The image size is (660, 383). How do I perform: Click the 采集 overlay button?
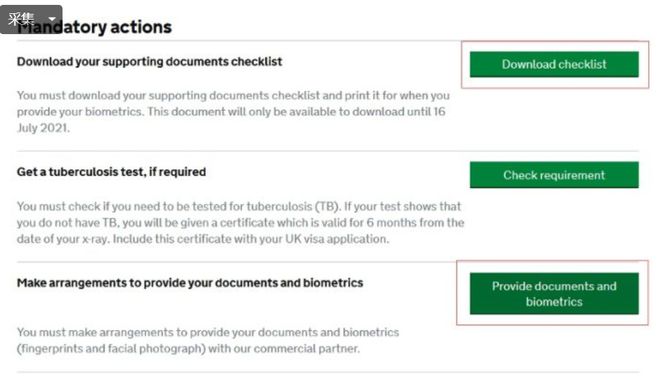(21, 19)
